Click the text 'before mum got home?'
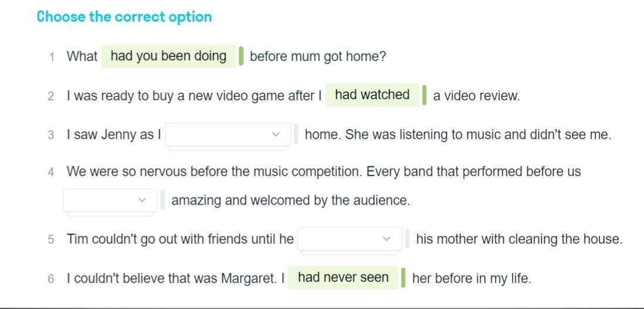The width and height of the screenshot is (644, 309). click(318, 57)
